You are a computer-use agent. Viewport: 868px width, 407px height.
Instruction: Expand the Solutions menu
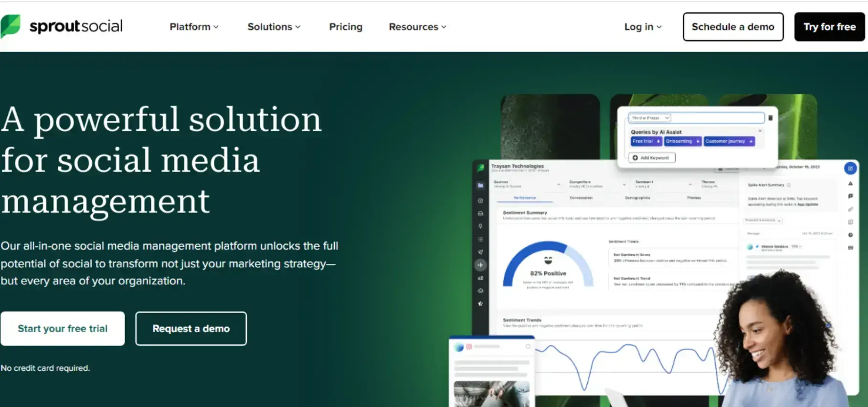coord(274,27)
